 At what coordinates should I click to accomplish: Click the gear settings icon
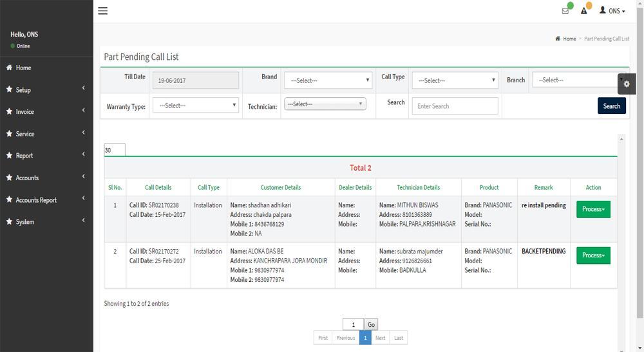point(627,84)
